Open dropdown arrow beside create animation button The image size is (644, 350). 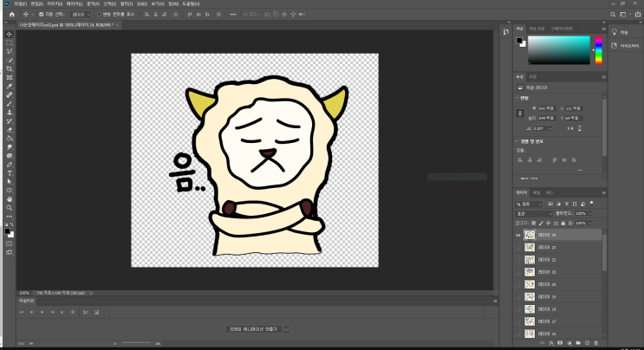286,329
